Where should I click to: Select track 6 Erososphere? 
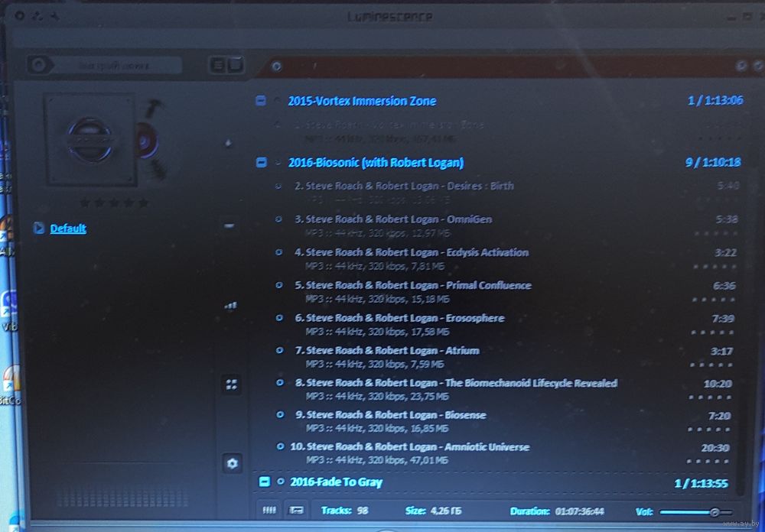(399, 318)
